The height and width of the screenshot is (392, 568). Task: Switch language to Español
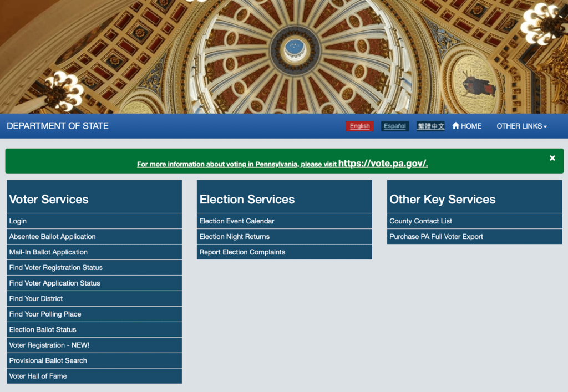point(394,126)
